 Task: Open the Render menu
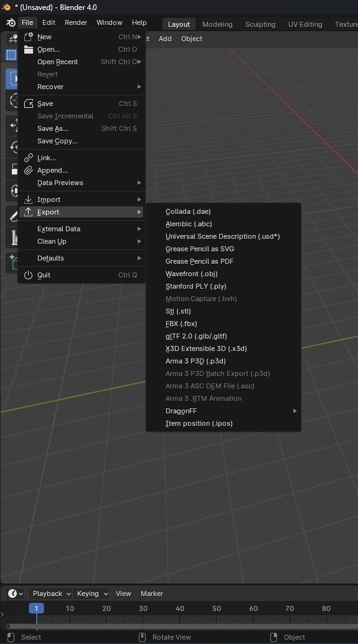pyautogui.click(x=76, y=22)
